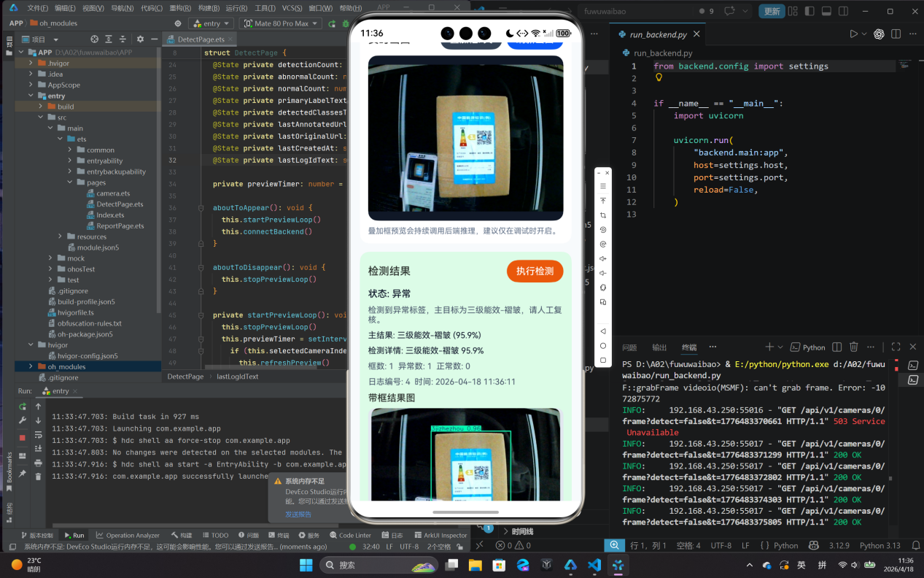Viewport: 924px width, 578px height.
Task: Open Mate 80 Pro Max device dropdown
Action: click(281, 23)
